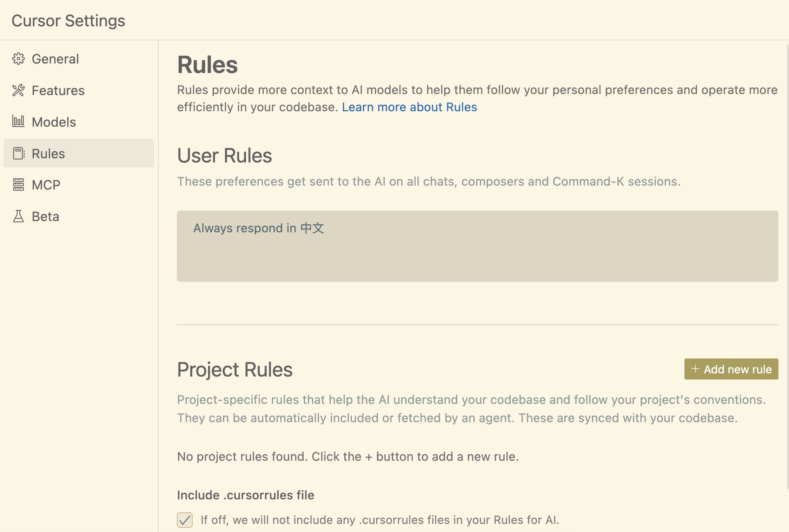Click the 'If off, we will not include' checkbox label

click(x=380, y=520)
